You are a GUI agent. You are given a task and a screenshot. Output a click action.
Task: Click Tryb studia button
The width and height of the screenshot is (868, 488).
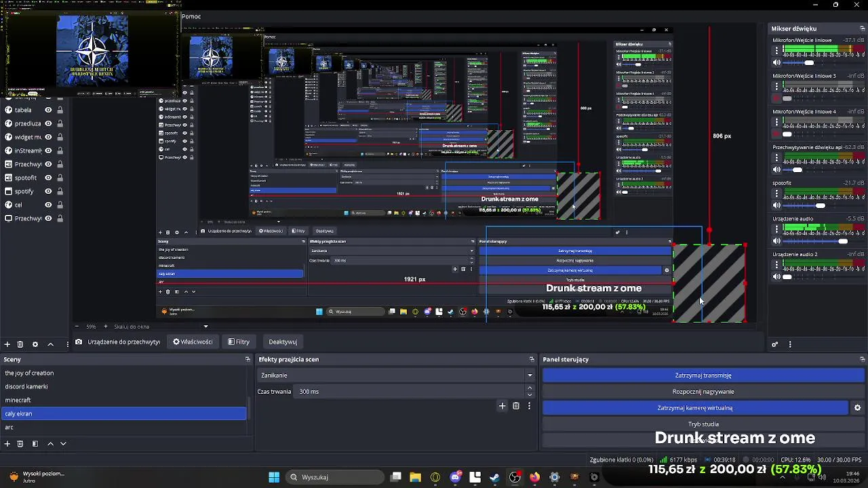pyautogui.click(x=703, y=424)
